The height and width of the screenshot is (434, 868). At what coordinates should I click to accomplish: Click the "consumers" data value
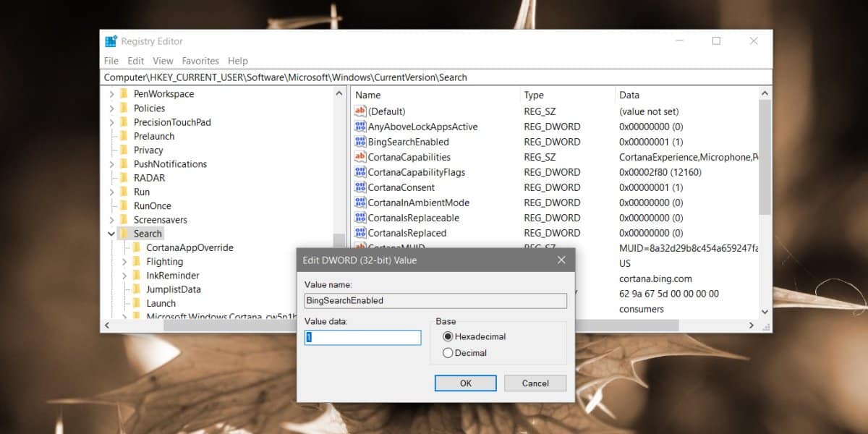[x=641, y=309]
